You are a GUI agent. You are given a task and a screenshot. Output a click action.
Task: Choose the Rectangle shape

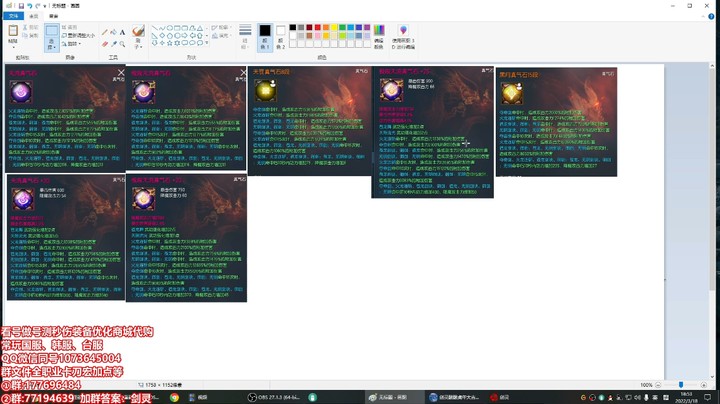click(x=177, y=28)
